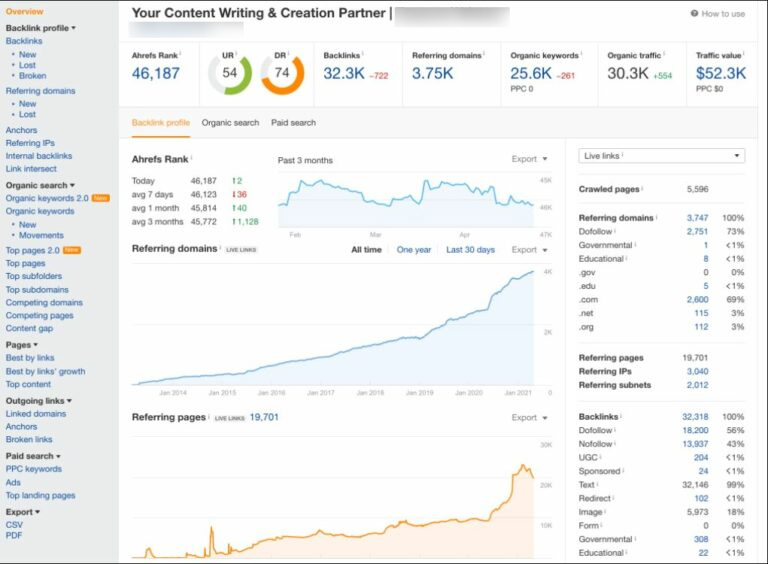Open Backlinks in the sidebar

click(x=24, y=41)
